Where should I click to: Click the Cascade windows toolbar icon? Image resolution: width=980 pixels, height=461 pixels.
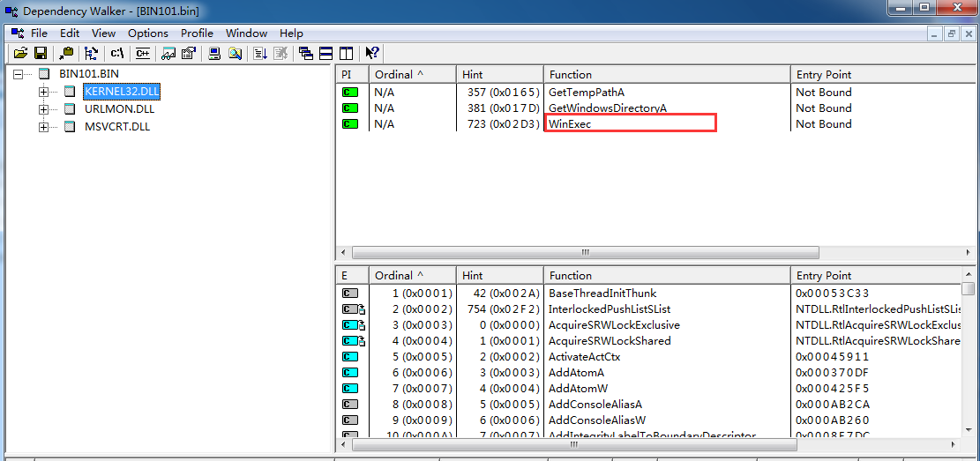[305, 53]
